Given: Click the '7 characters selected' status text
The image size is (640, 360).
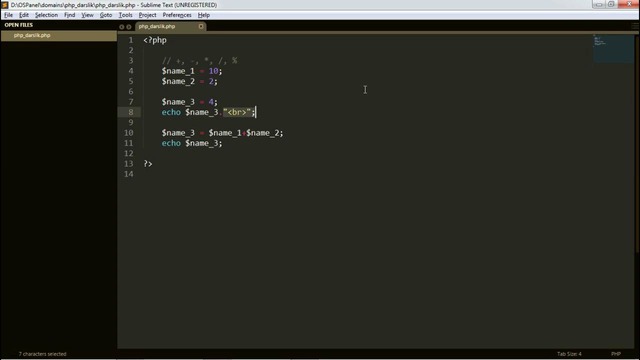Looking at the screenshot, I should point(42,354).
